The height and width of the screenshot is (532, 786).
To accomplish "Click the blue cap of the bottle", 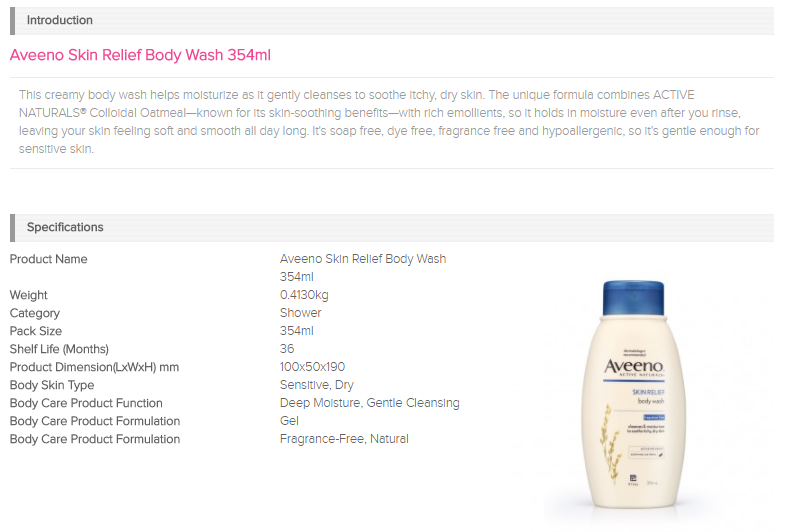I will [634, 298].
